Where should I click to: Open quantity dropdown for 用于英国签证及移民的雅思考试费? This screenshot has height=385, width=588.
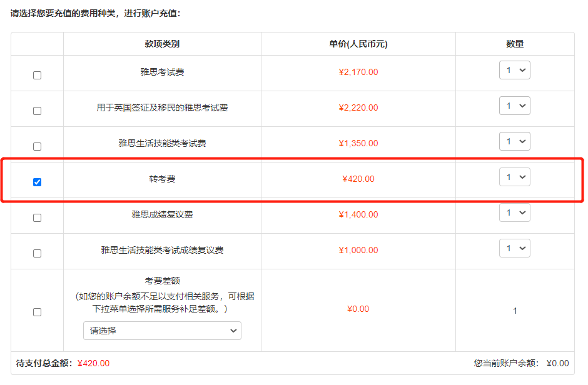514,105
